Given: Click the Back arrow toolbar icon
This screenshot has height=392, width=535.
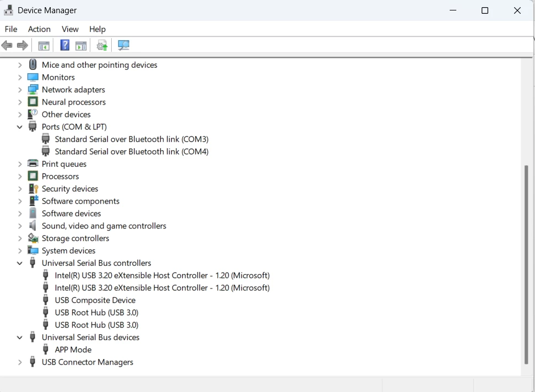Looking at the screenshot, I should (7, 45).
